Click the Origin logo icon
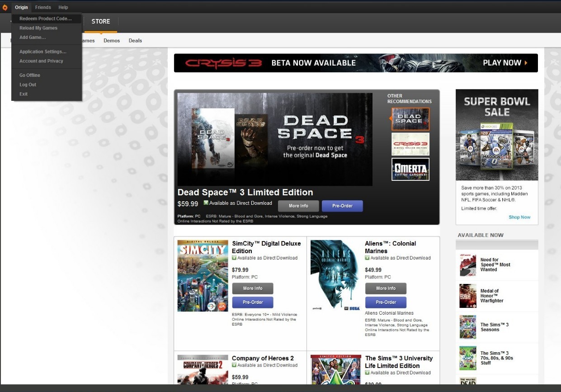Image resolution: width=561 pixels, height=392 pixels. coord(5,7)
